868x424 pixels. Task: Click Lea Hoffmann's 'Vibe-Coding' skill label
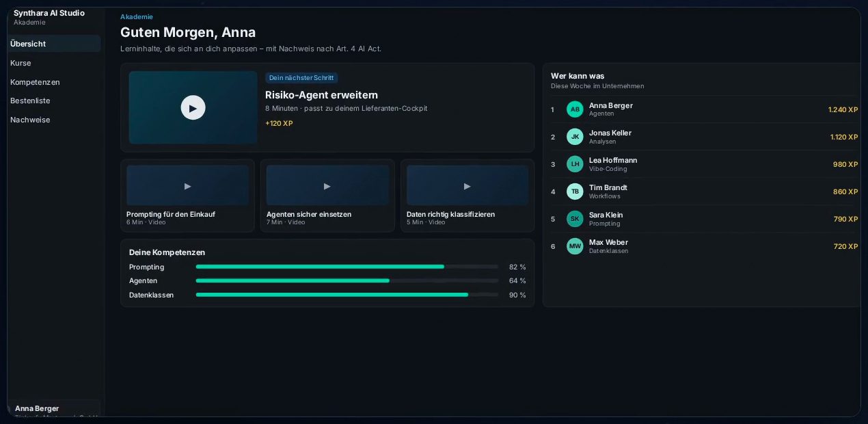[608, 169]
